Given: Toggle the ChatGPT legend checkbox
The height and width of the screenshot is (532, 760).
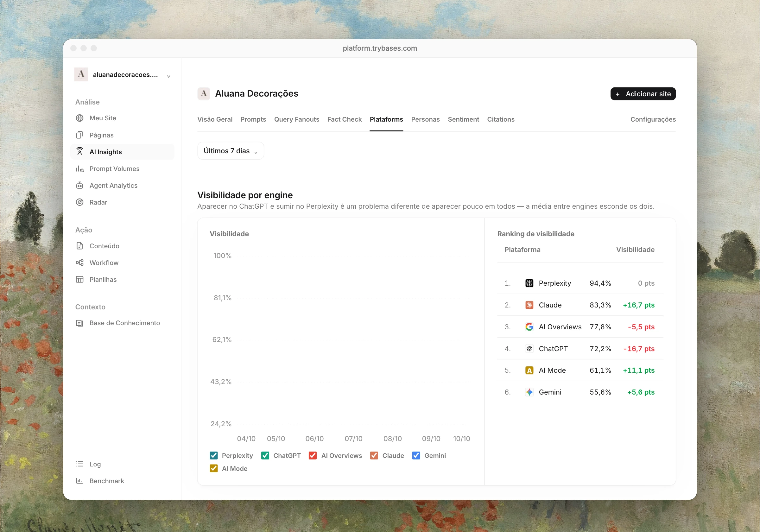Looking at the screenshot, I should click(x=265, y=456).
